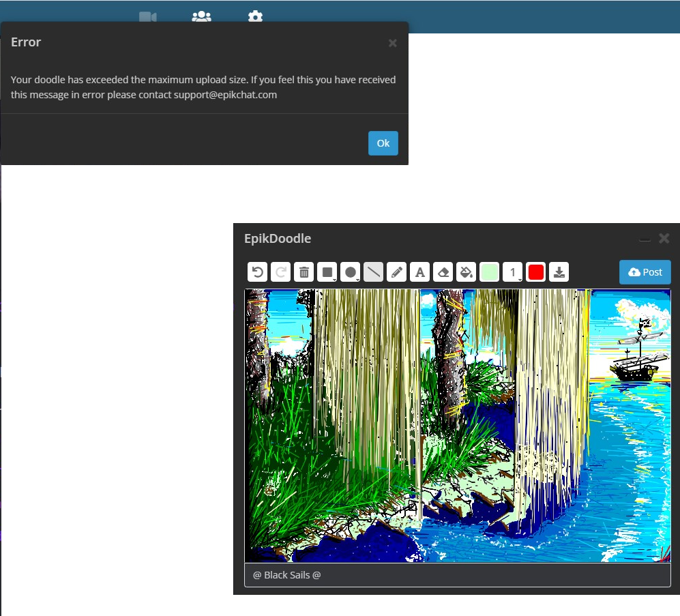
Task: Choose the straight line tool
Action: coord(373,272)
